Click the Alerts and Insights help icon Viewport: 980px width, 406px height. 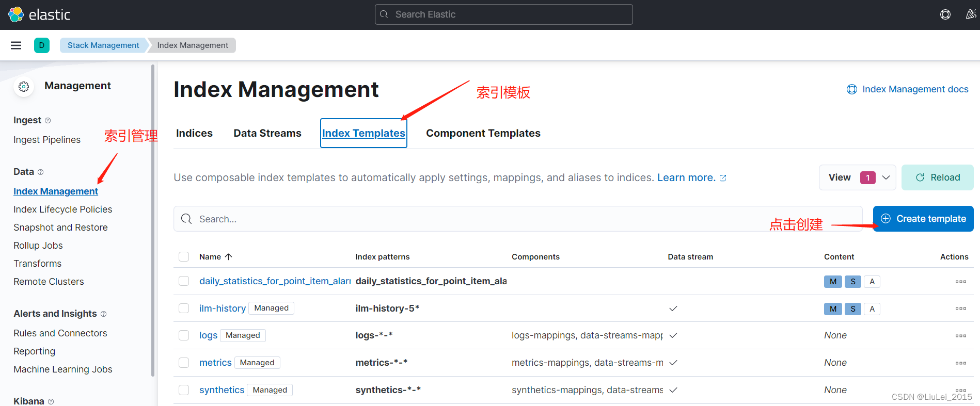[104, 314]
